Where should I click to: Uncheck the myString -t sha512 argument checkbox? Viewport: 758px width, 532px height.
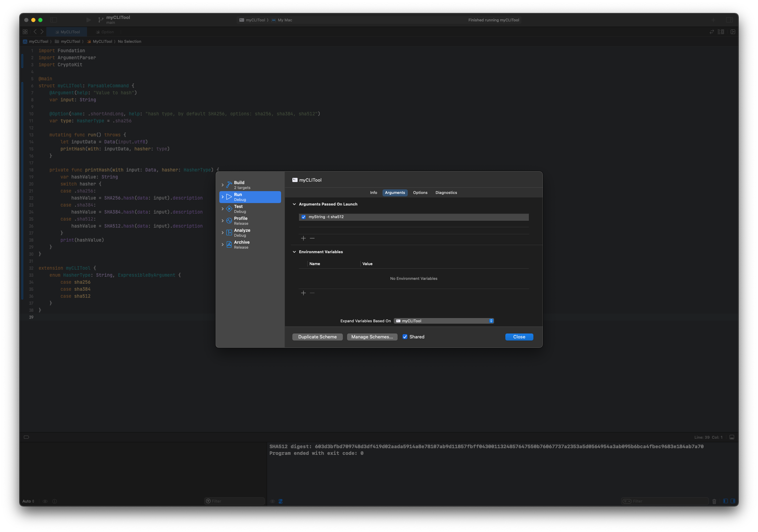point(304,217)
